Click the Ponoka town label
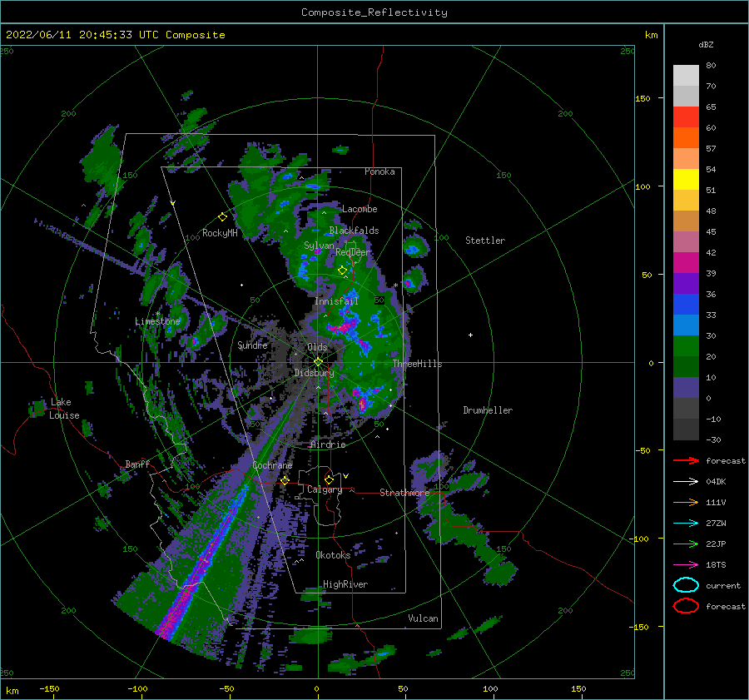The height and width of the screenshot is (700, 749). 379,171
